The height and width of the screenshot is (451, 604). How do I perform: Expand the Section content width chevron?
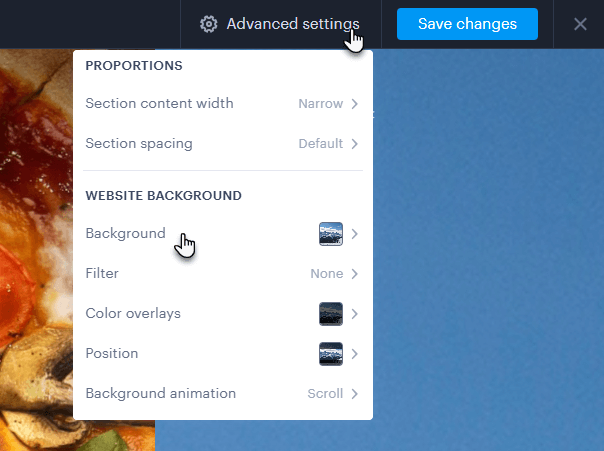tap(355, 104)
